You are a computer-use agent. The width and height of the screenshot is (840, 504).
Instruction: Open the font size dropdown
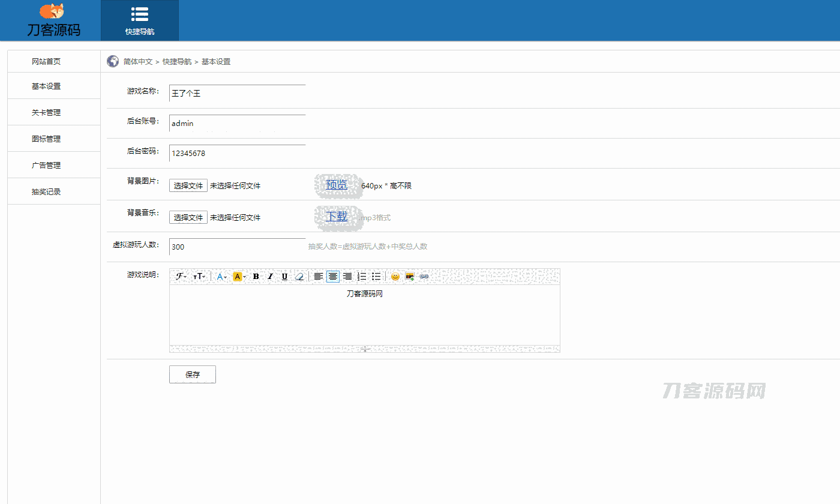[199, 277]
